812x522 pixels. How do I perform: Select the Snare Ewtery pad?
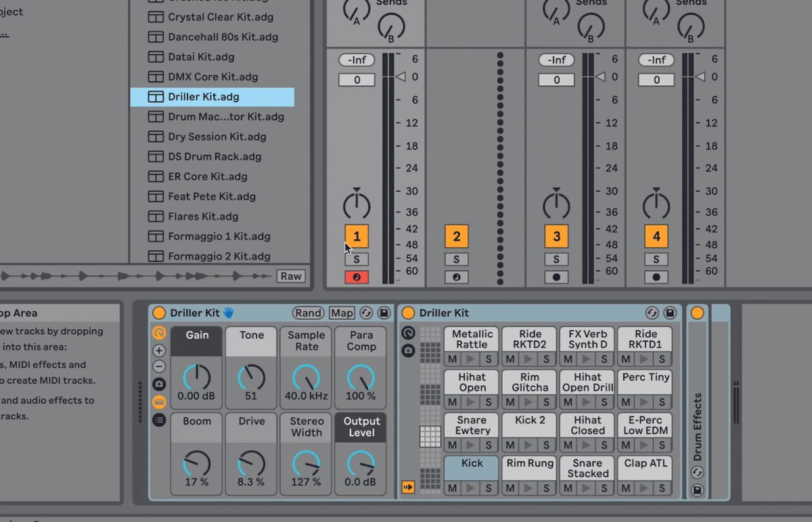[x=472, y=425]
